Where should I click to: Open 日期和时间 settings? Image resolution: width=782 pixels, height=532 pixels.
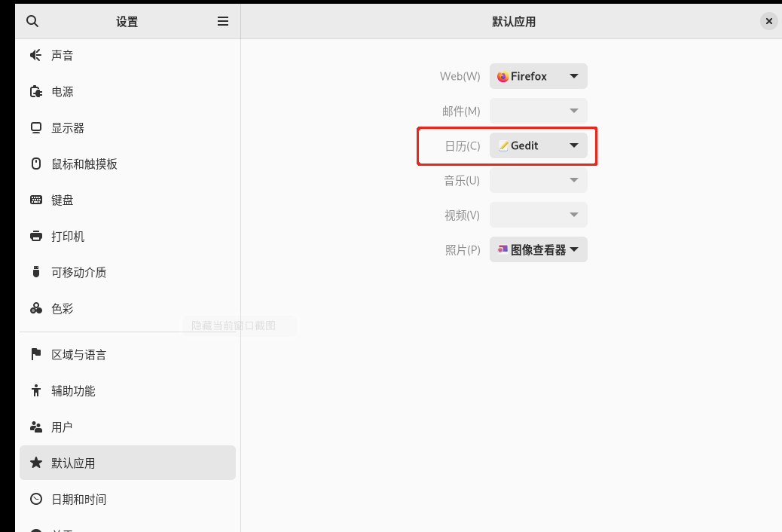click(x=78, y=499)
